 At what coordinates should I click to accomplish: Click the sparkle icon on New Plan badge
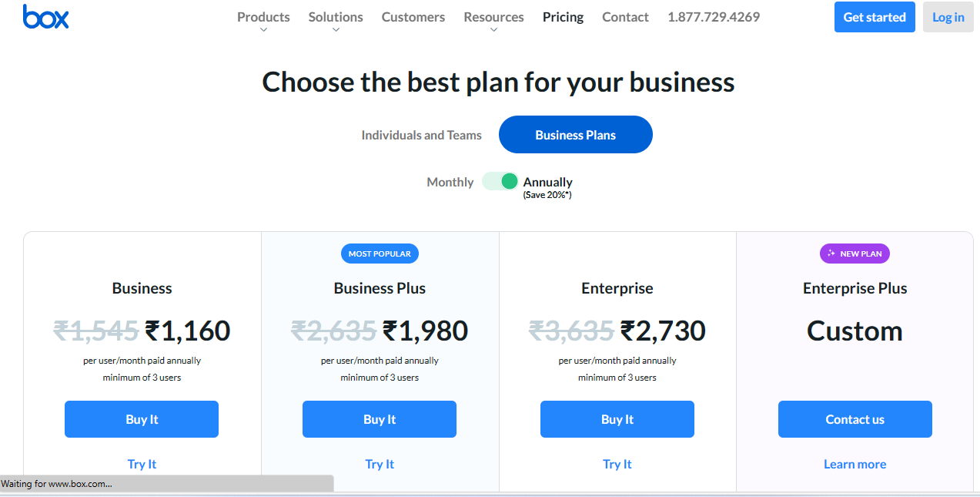831,254
